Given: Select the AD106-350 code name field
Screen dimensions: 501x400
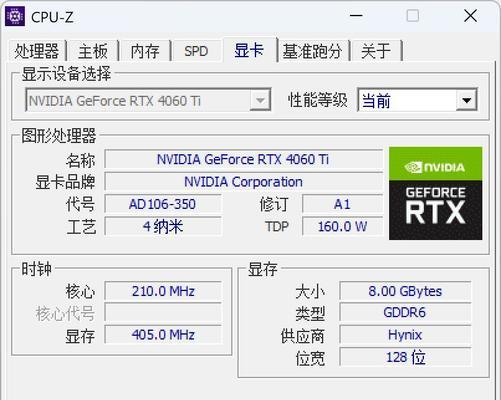Looking at the screenshot, I should pos(163,204).
